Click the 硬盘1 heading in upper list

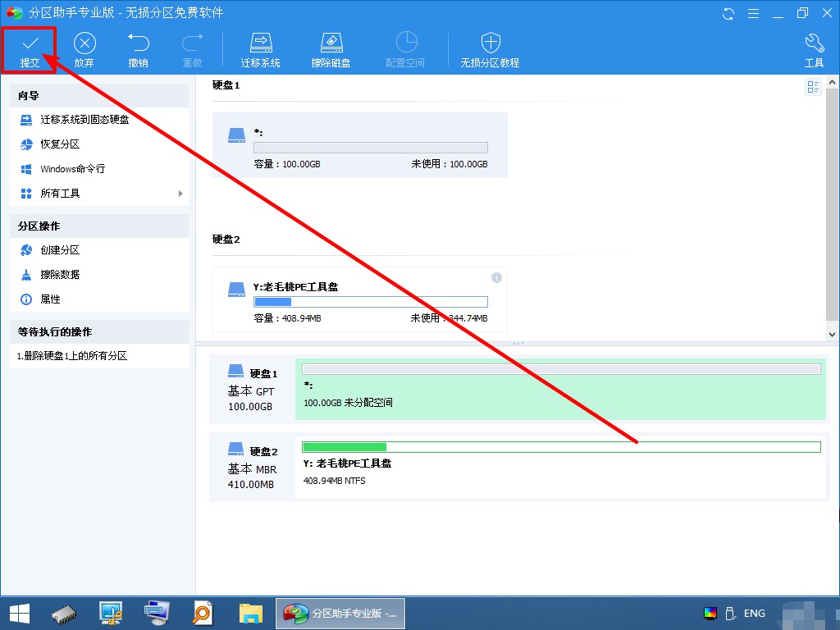[226, 85]
